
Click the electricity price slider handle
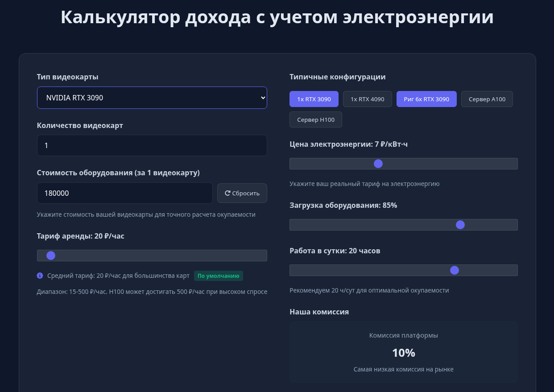coord(378,164)
